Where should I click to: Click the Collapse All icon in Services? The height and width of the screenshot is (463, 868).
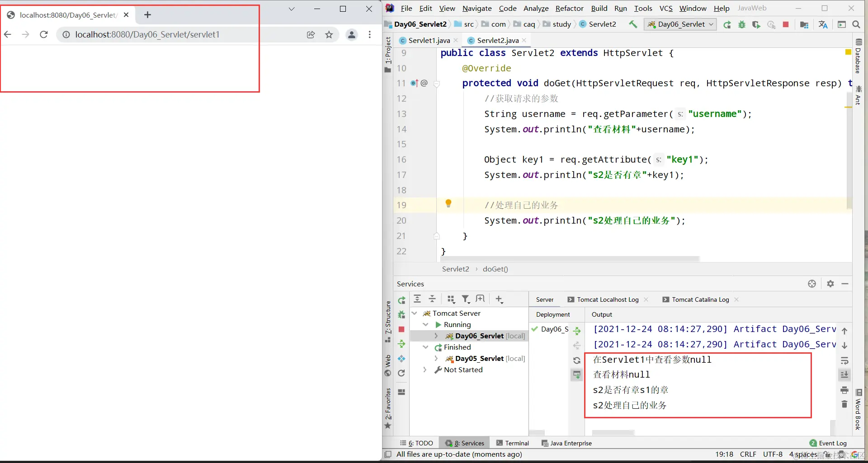tap(432, 299)
